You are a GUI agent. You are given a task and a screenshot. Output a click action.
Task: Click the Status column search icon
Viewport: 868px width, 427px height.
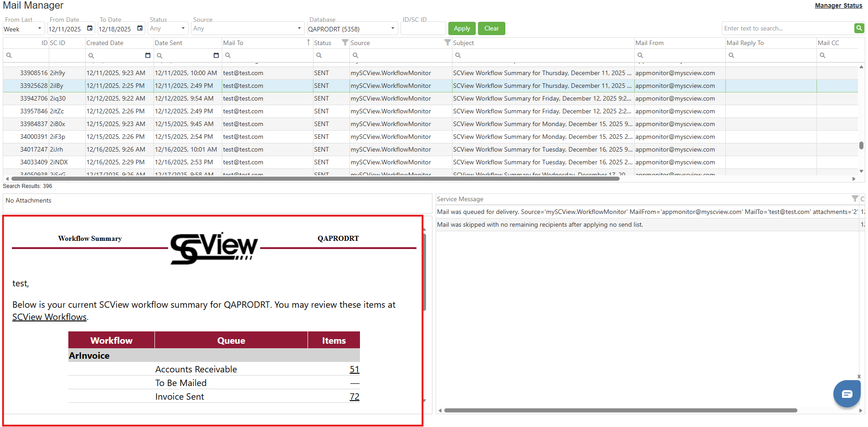pyautogui.click(x=319, y=55)
